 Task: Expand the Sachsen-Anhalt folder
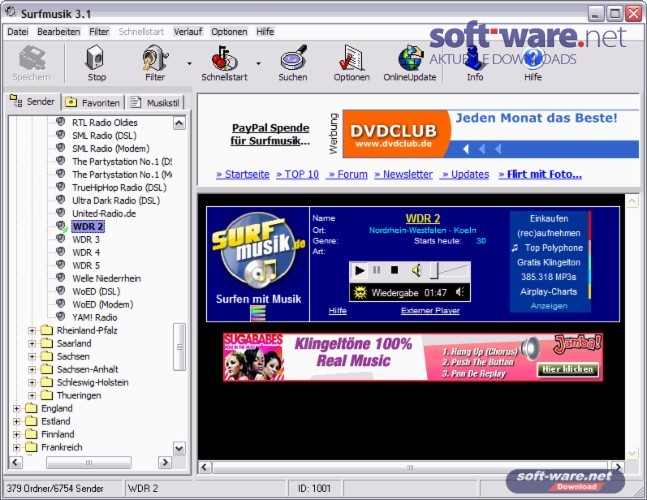(32, 370)
